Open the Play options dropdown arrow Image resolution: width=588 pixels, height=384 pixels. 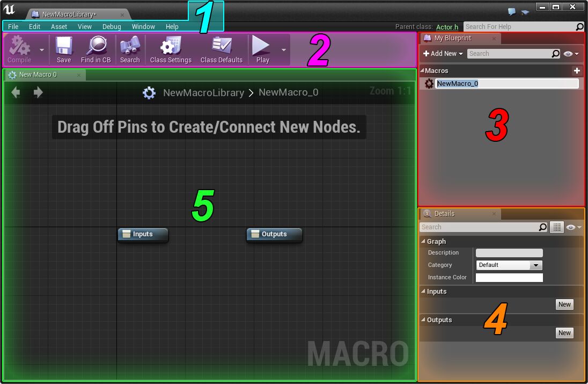(284, 49)
